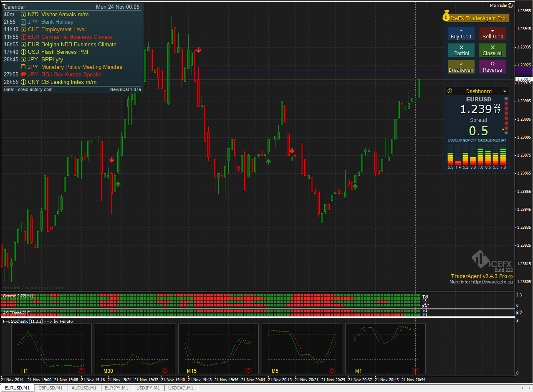Click the M5 stochastic panel sun icon
The image size is (533, 392).
tap(332, 370)
